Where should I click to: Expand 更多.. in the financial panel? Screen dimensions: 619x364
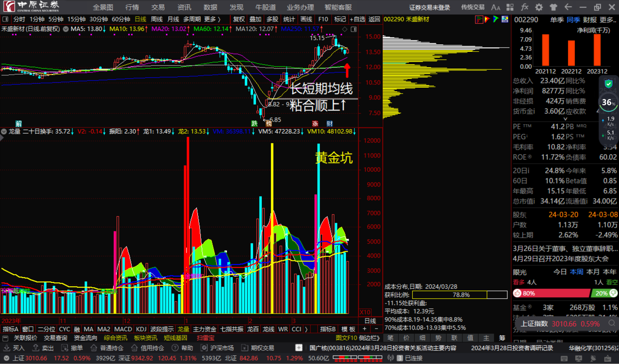pos(608,20)
